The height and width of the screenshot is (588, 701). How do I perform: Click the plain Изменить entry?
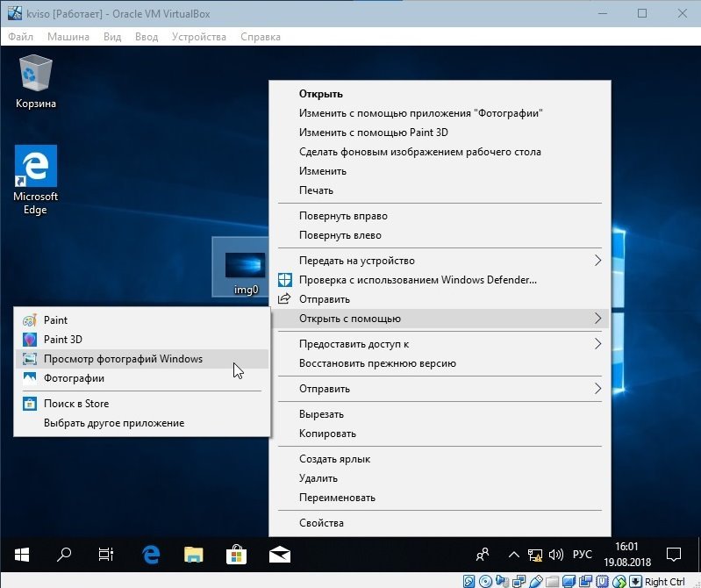[440, 171]
